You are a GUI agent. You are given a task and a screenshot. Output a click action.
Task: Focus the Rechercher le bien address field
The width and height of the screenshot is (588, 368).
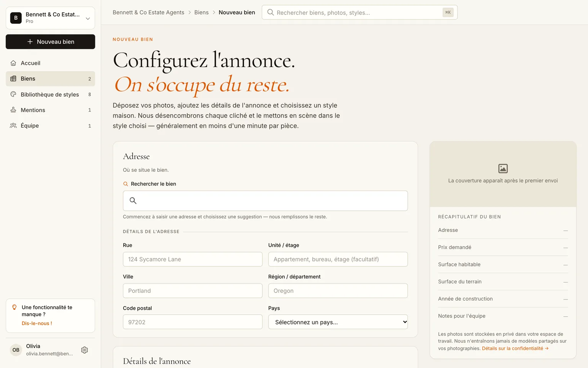tap(265, 201)
